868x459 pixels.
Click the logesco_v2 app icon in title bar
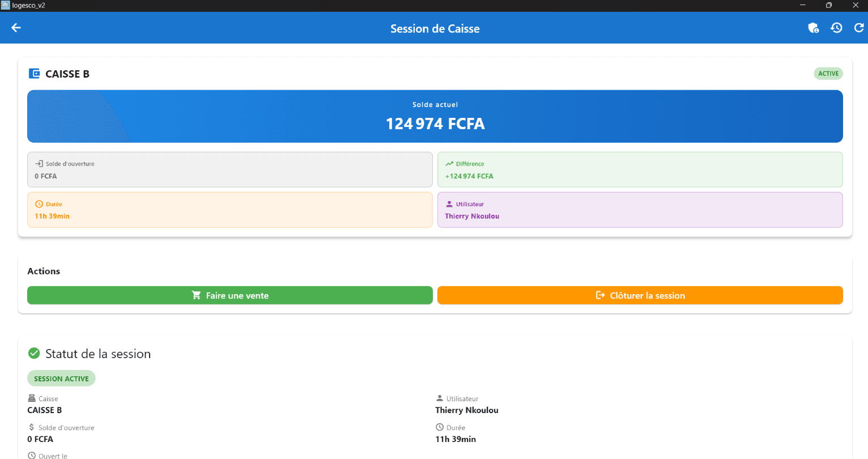coord(6,5)
